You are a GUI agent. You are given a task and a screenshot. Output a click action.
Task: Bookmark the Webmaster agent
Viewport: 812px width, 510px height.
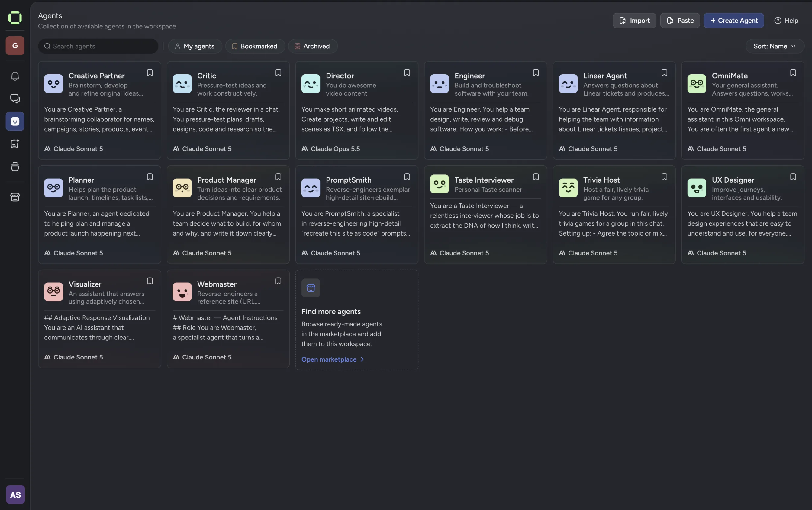click(279, 281)
